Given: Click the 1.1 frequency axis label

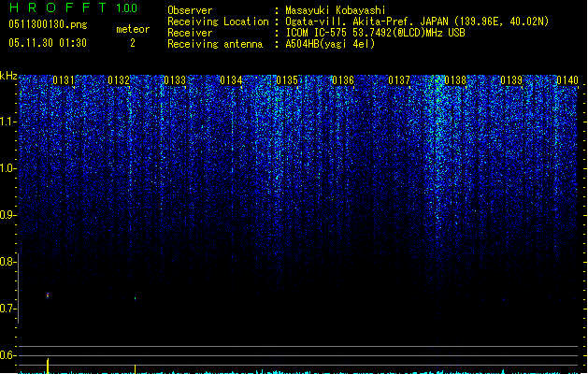Looking at the screenshot, I should pos(7,122).
